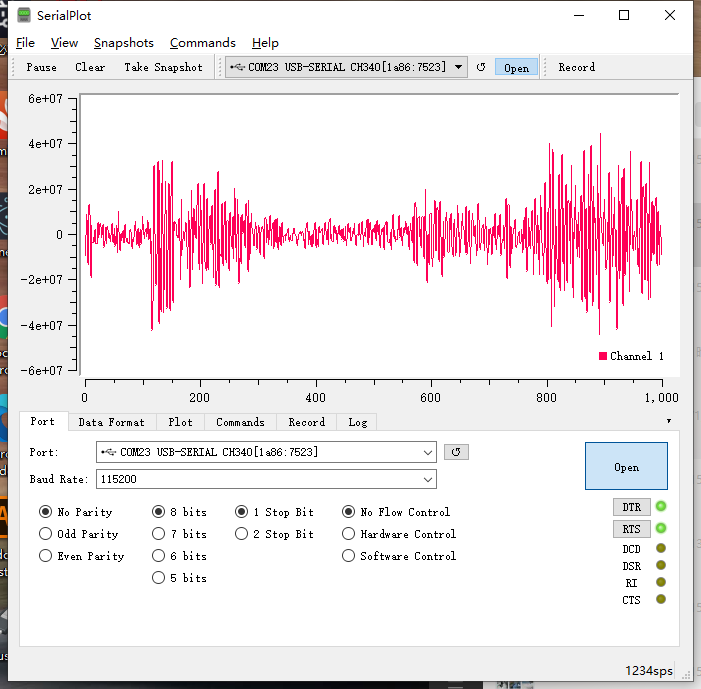
Task: Click the SerialPlot app icon in title bar
Action: coord(22,16)
